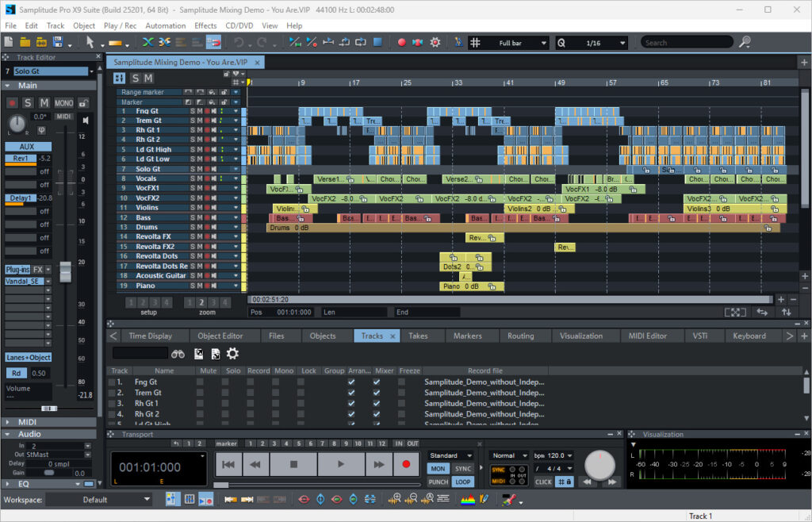Viewport: 812px width, 522px height.
Task: Click the spectrum visualization rainbow icon
Action: 468,499
